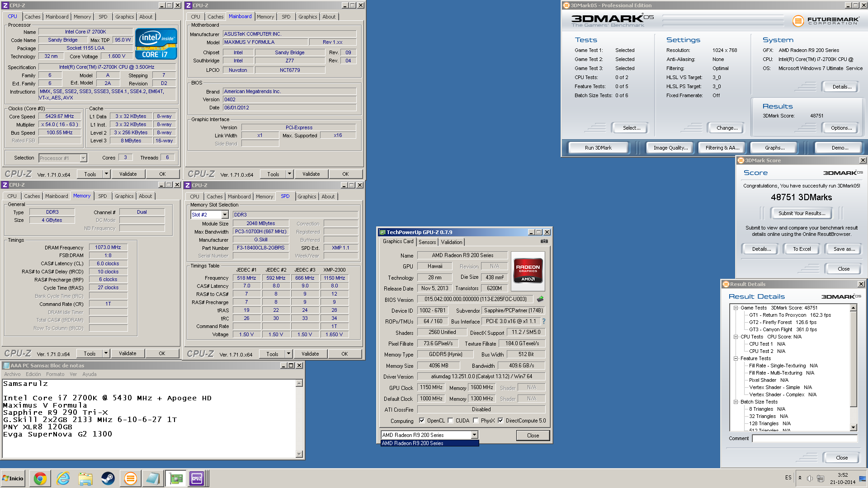868x488 pixels.
Task: Toggle the DirectCompute 5.0 checkbox
Action: pyautogui.click(x=500, y=421)
